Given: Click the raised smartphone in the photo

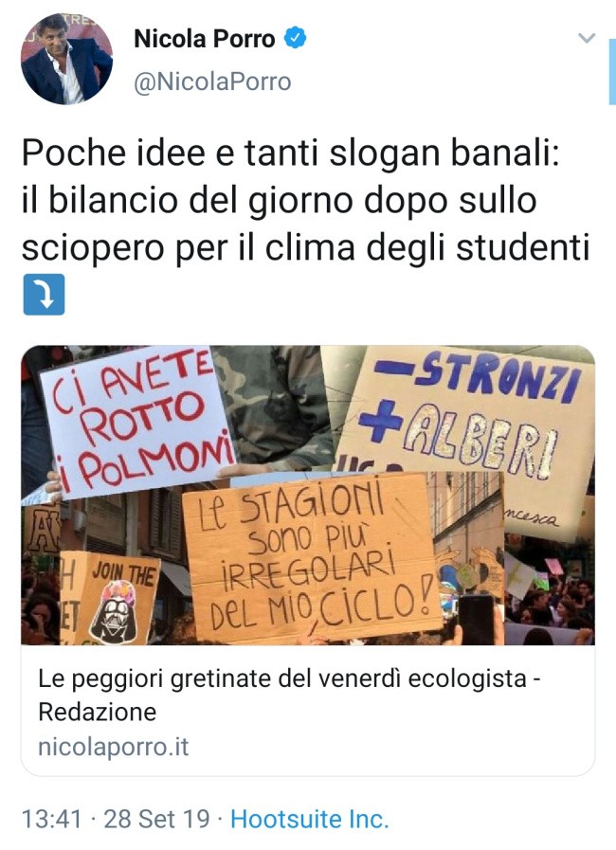Looking at the screenshot, I should (x=477, y=619).
